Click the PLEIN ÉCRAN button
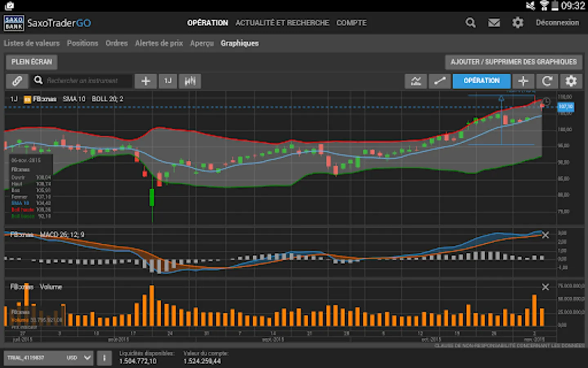Viewport: 588px width, 368px height. tap(31, 62)
